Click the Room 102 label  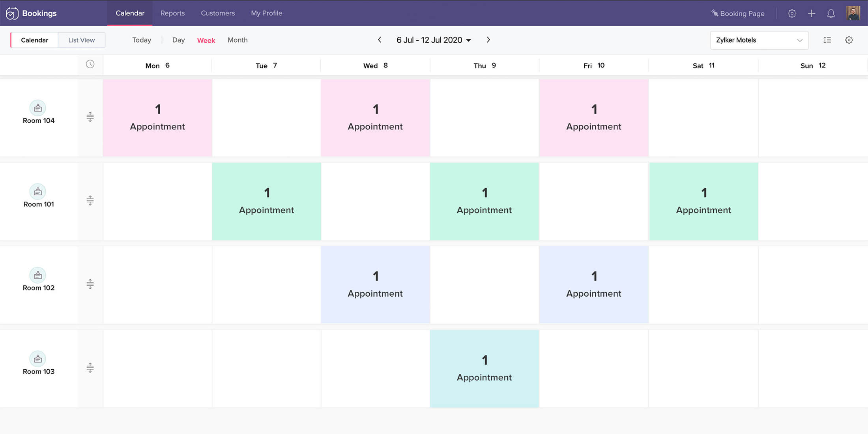coord(39,288)
